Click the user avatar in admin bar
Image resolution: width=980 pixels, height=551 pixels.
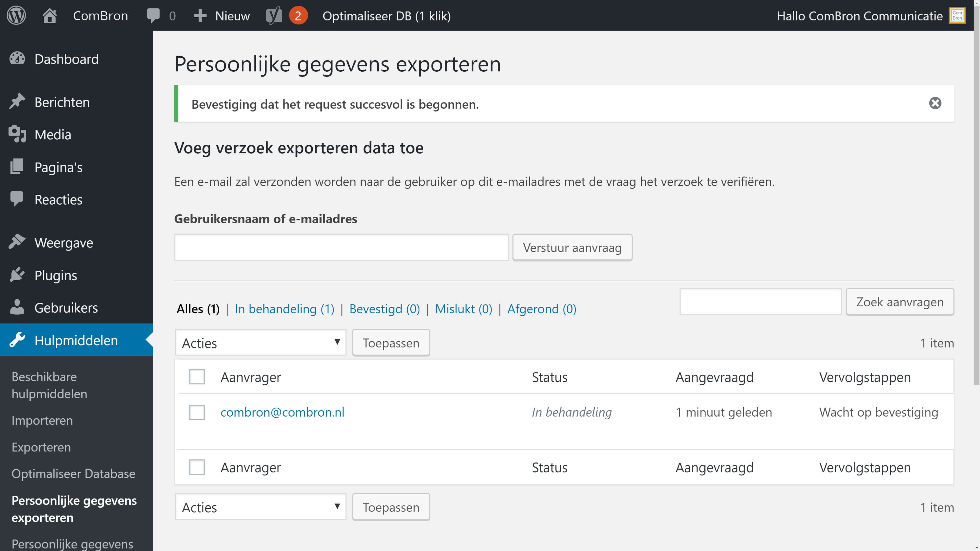pyautogui.click(x=957, y=16)
